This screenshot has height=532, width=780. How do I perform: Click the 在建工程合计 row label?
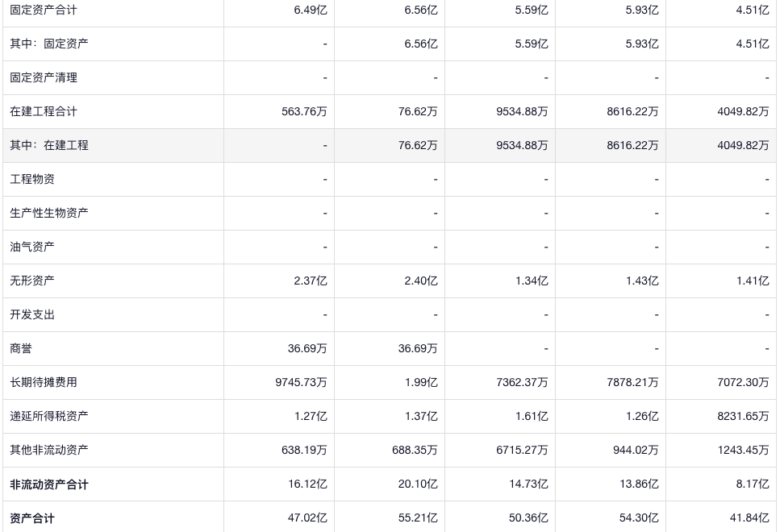44,112
